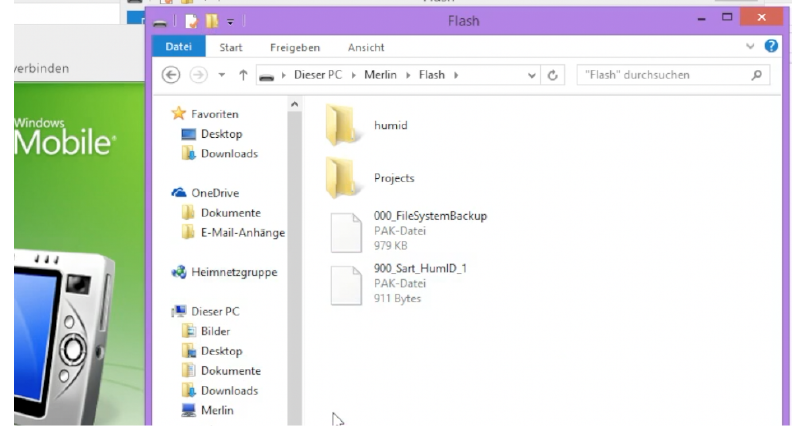Click the Flash search input field
The image size is (800, 448).
[x=664, y=75]
